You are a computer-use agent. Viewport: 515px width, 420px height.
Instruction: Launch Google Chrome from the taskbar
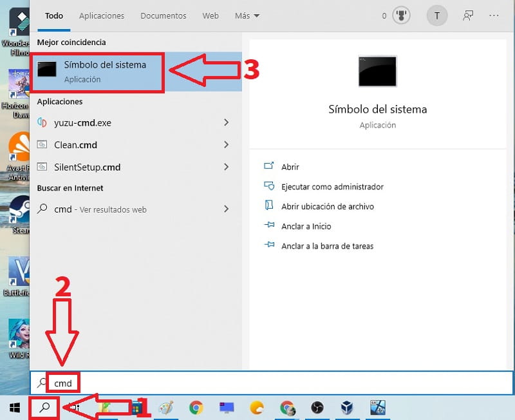tap(196, 408)
